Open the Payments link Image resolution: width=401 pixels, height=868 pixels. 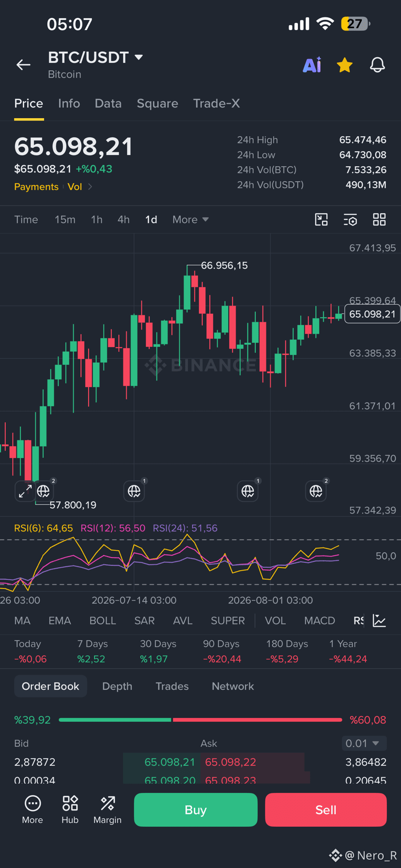pyautogui.click(x=36, y=187)
